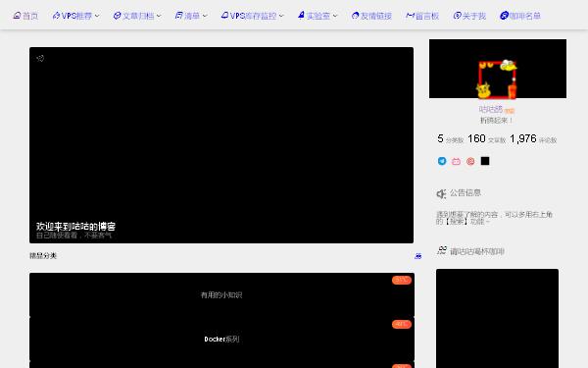Open the 有用的小知识 category card
The width and height of the screenshot is (588, 368).
[x=221, y=294]
